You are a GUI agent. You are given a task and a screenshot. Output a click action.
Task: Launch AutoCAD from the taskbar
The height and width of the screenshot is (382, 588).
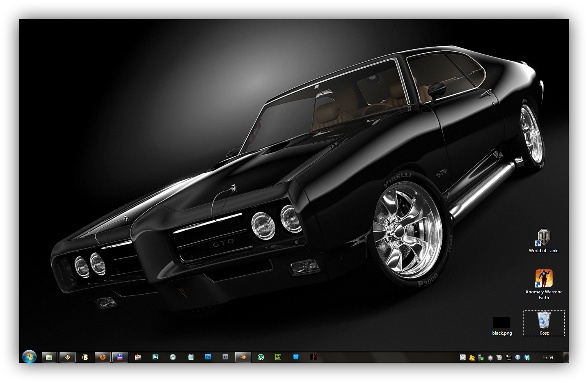point(138,357)
